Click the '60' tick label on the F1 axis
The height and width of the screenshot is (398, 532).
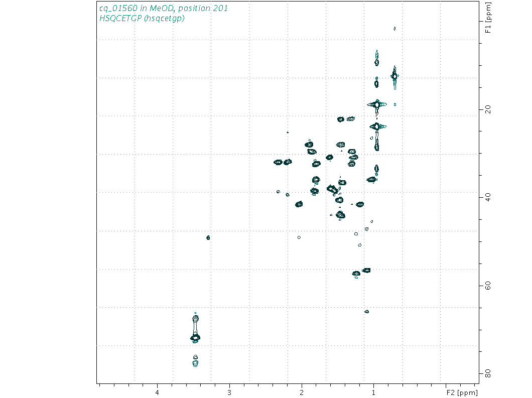[488, 286]
